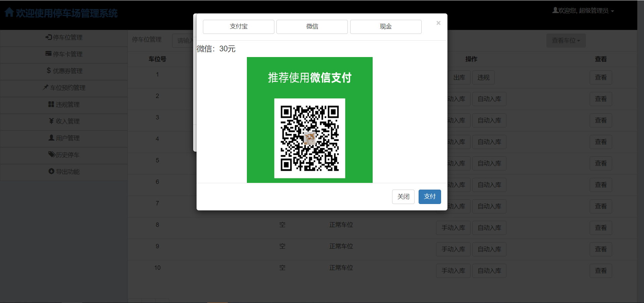The image size is (644, 303).
Task: Click the 欢迎使用停车场管理系统 header title
Action: click(x=67, y=13)
